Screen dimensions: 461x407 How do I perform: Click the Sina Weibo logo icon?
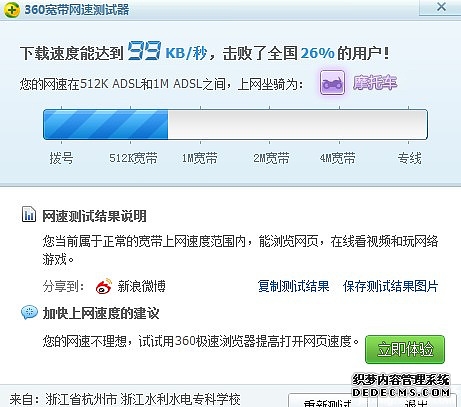(x=104, y=286)
